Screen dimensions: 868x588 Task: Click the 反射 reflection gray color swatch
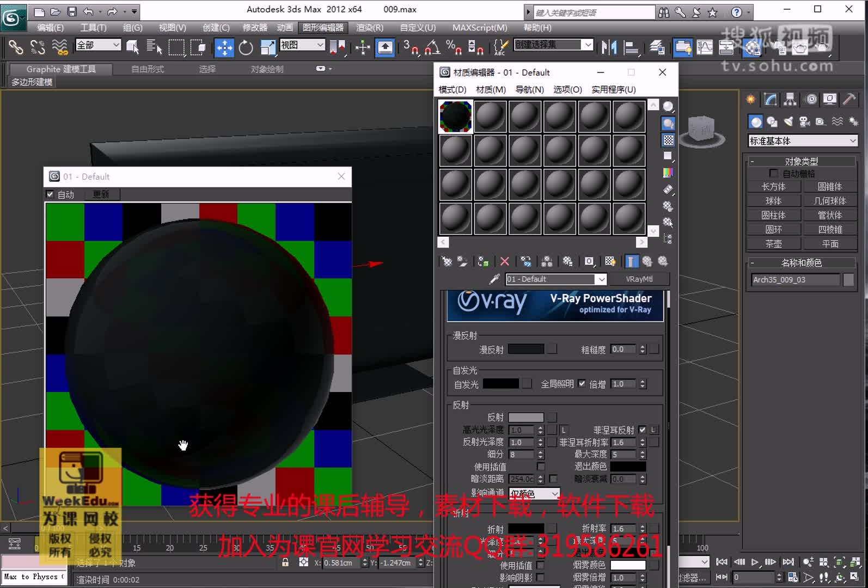526,418
